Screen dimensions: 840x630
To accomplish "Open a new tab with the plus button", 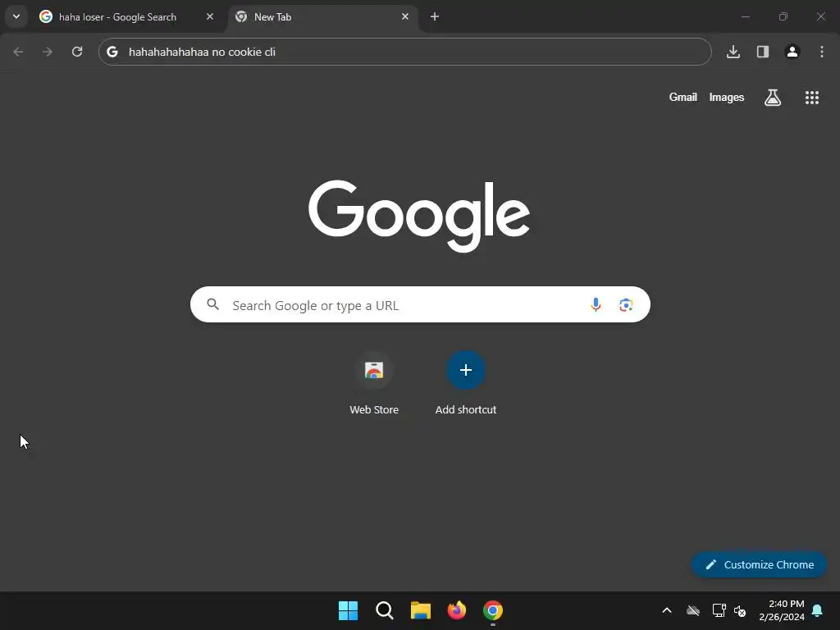I will coord(435,16).
